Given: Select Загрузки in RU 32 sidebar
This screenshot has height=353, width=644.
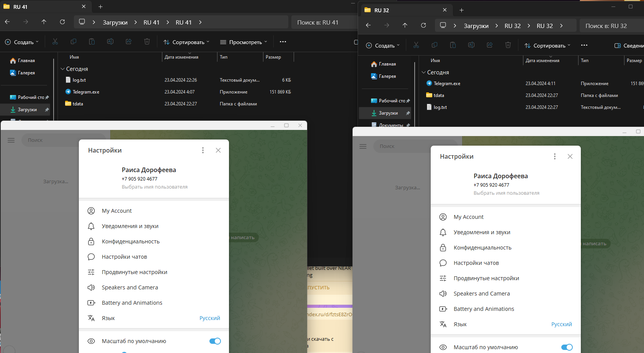Looking at the screenshot, I should 388,113.
